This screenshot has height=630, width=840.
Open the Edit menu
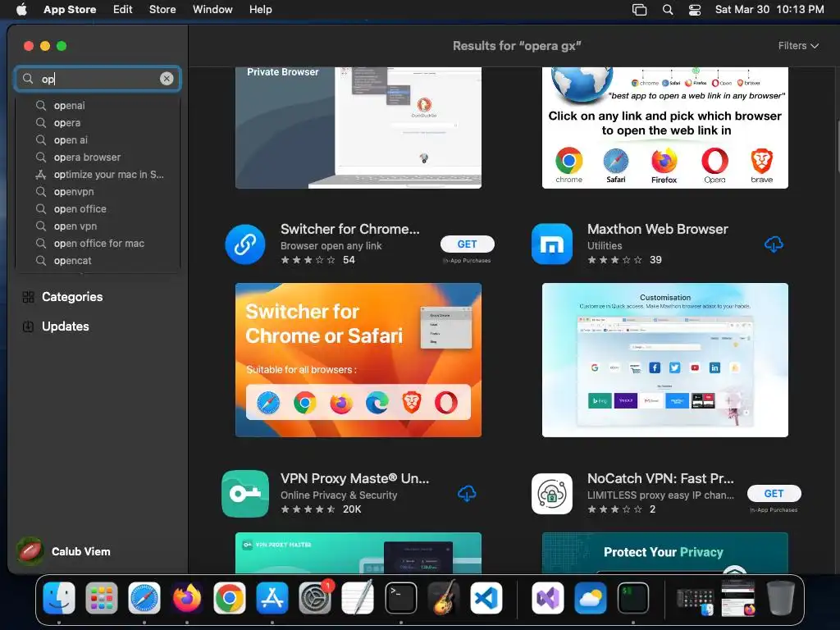(123, 10)
